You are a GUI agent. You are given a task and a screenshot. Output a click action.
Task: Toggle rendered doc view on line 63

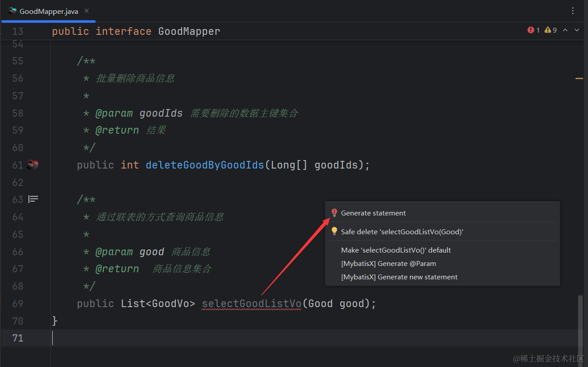(33, 199)
